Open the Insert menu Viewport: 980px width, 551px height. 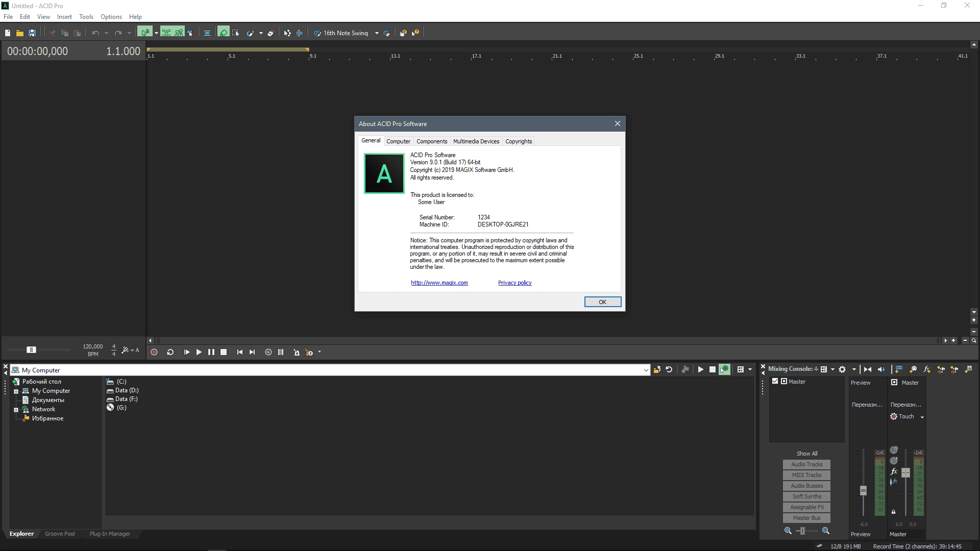[x=64, y=17]
